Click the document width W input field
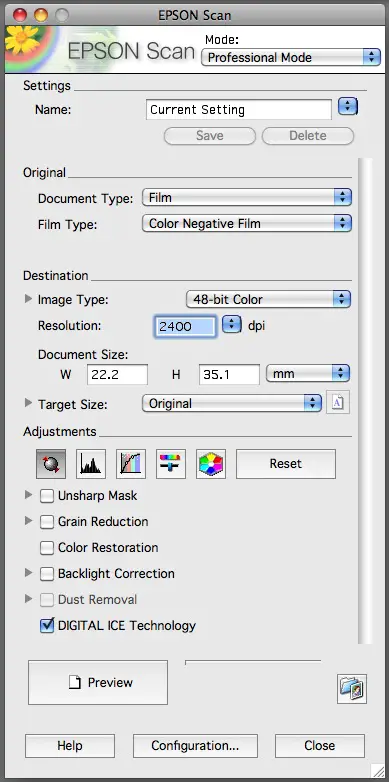389x782 pixels. [117, 374]
